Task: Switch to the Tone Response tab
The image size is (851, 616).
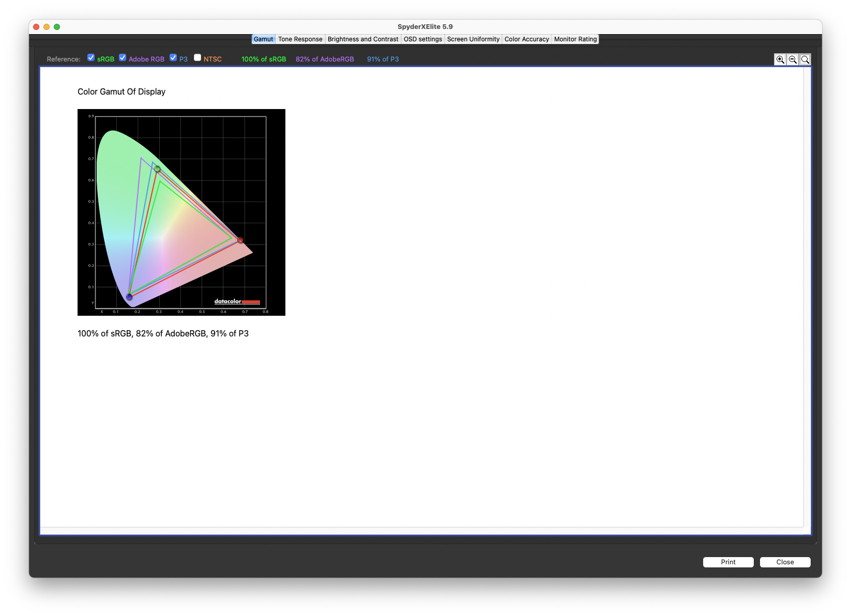Action: pos(300,39)
